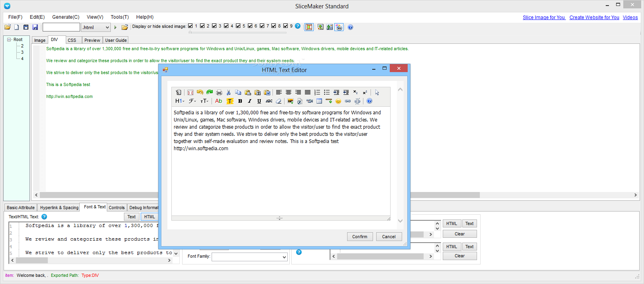644x284 pixels.
Task: Apply subscript formatting
Action: [355, 92]
